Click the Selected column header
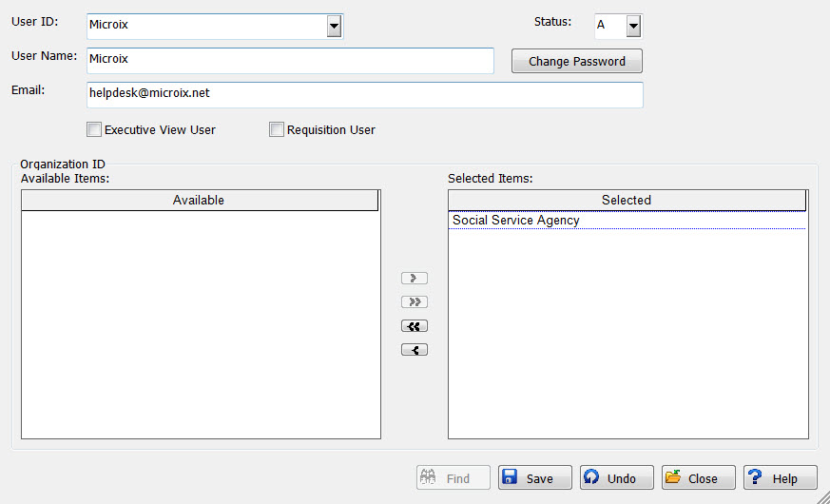The image size is (830, 504). click(627, 201)
